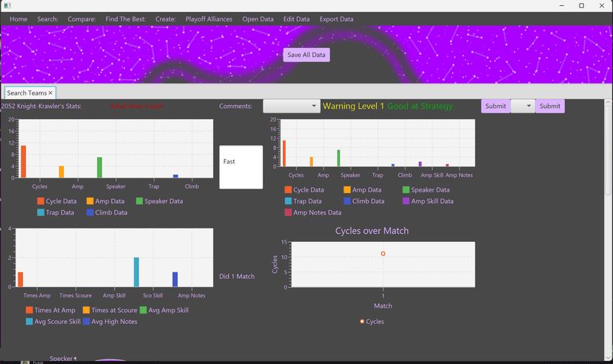Click the rightmost Submit button
Viewport: 613px width, 364px height.
pos(549,106)
